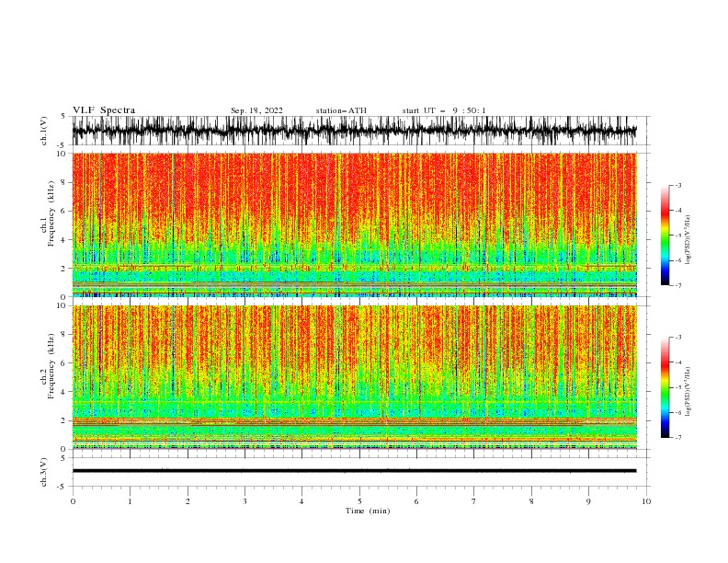Click the time axis tick label '0'
728x563 pixels.
(x=73, y=501)
